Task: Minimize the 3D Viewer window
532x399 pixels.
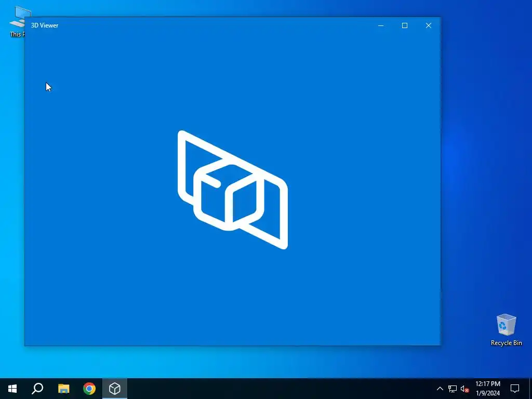Action: pyautogui.click(x=381, y=25)
